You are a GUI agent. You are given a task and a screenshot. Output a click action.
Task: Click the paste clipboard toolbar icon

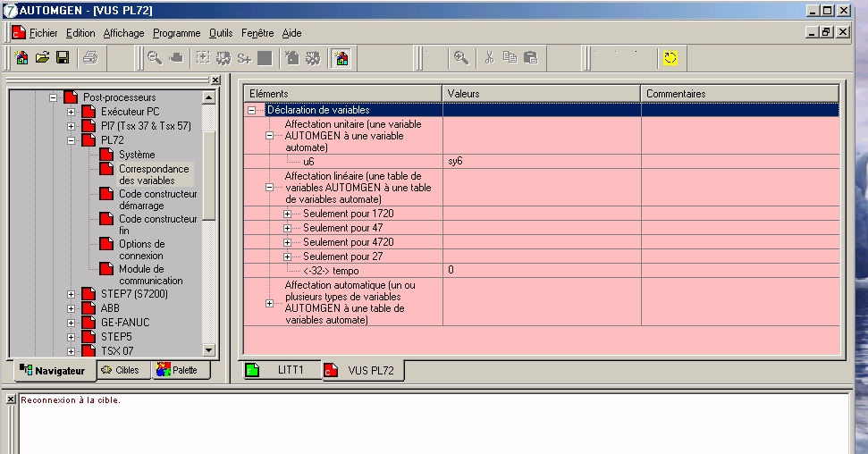coord(530,58)
